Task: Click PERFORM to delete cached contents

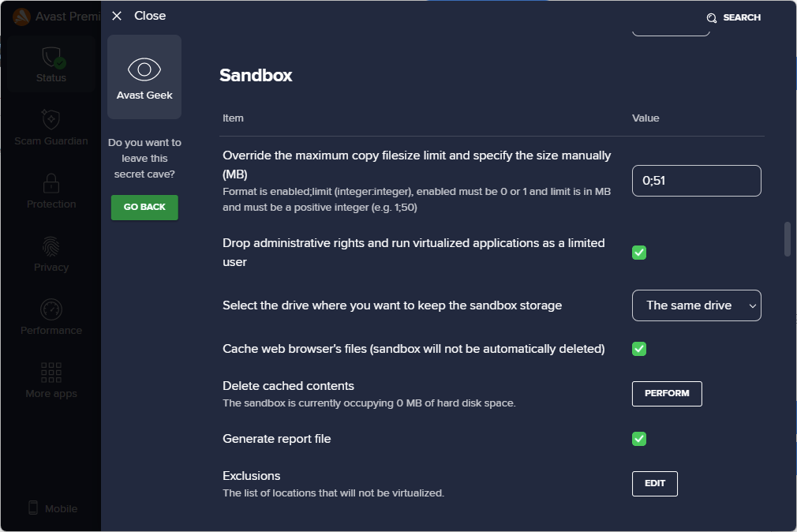Action: (667, 394)
